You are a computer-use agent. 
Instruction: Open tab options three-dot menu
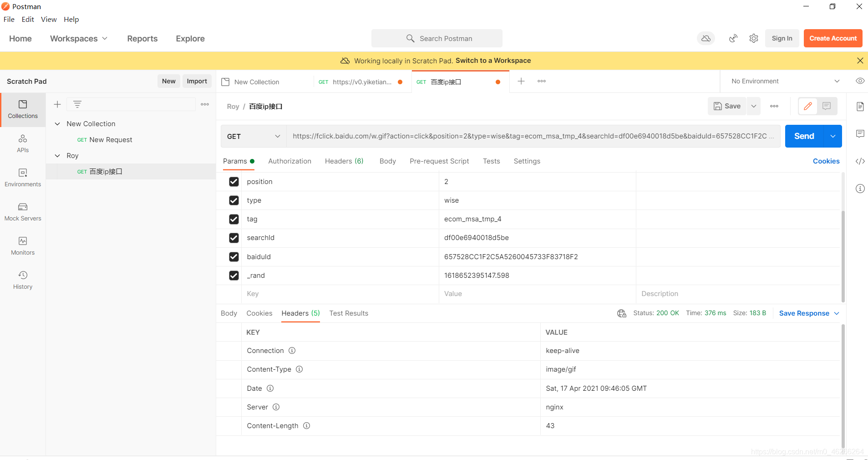coord(542,81)
